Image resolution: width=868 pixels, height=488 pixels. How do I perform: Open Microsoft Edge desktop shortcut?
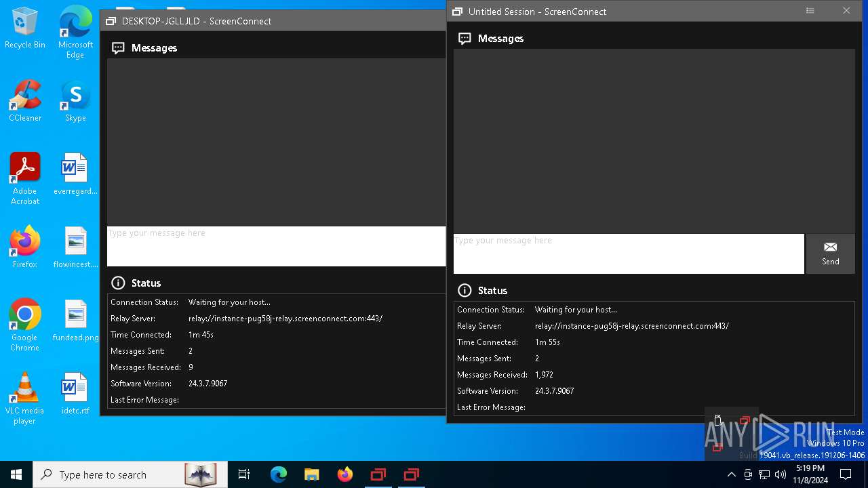75,33
